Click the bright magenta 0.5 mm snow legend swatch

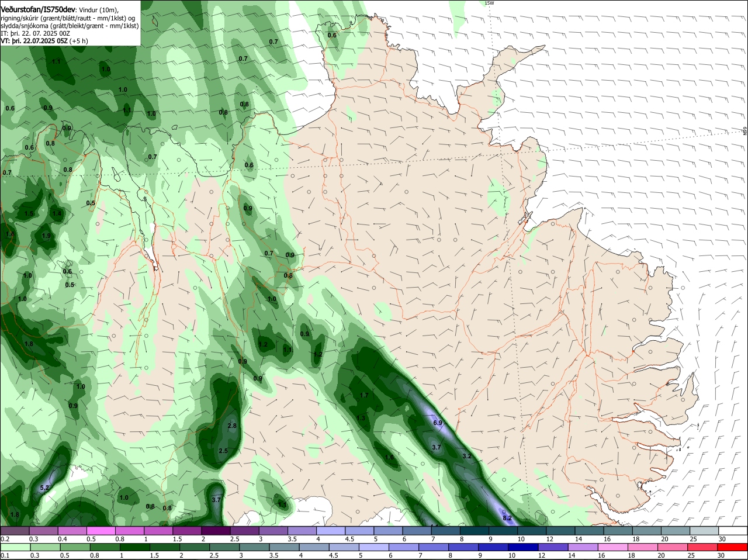[x=102, y=531]
